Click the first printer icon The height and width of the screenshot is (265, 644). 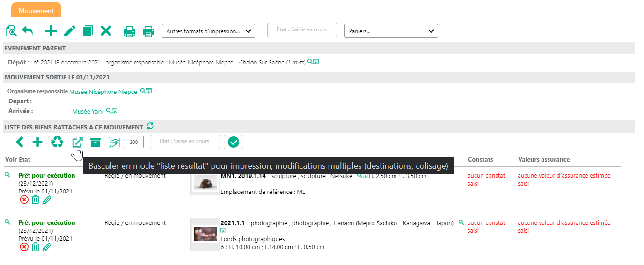click(x=130, y=31)
